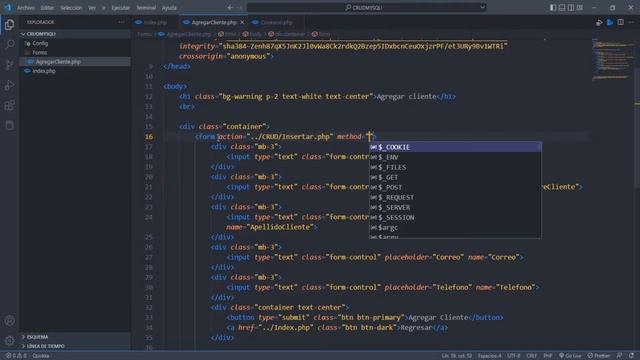
Task: Toggle bottom panel layout icon
Action: click(562, 7)
